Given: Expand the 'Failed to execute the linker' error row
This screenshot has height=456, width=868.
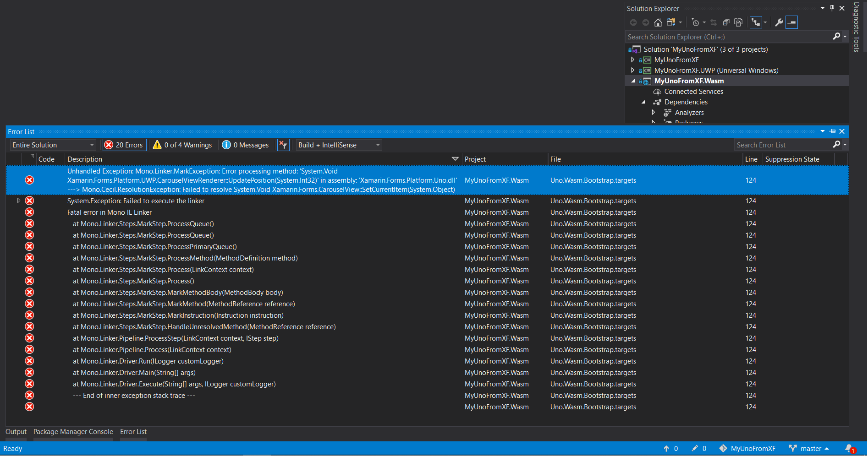Looking at the screenshot, I should (x=18, y=201).
